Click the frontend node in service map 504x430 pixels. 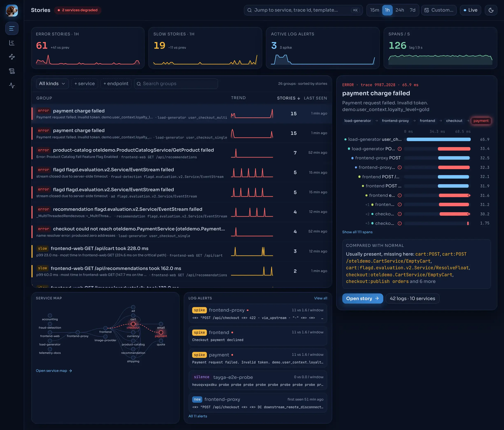[105, 328]
